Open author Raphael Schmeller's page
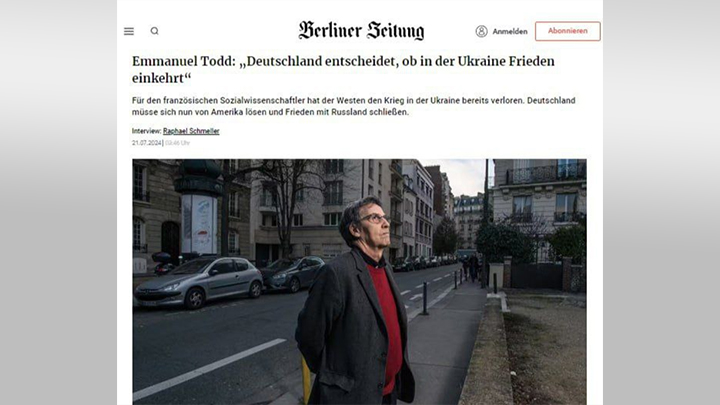 pyautogui.click(x=191, y=131)
